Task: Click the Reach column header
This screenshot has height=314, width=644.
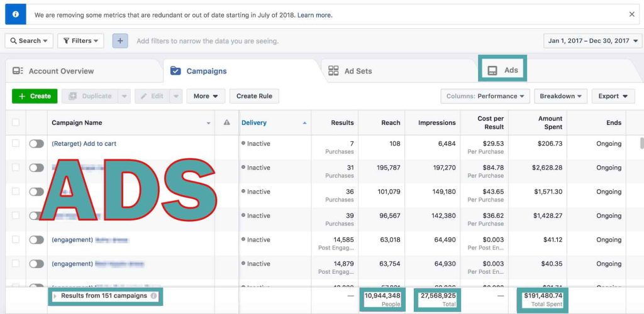Action: click(x=391, y=122)
